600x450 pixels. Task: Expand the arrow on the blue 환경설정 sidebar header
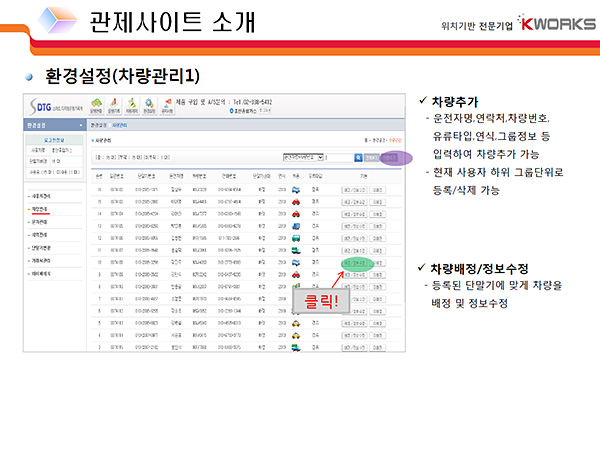pos(80,126)
